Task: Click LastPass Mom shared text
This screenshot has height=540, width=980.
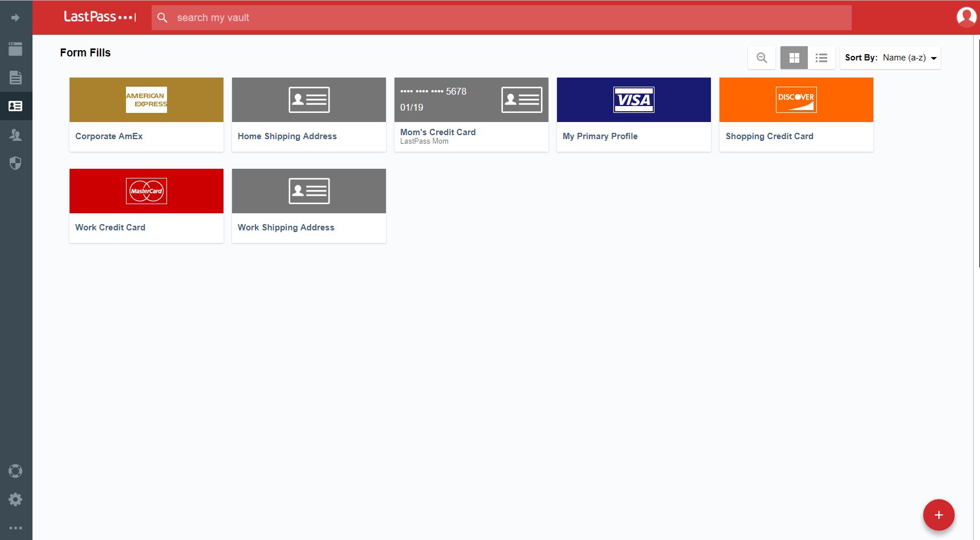Action: coord(424,141)
